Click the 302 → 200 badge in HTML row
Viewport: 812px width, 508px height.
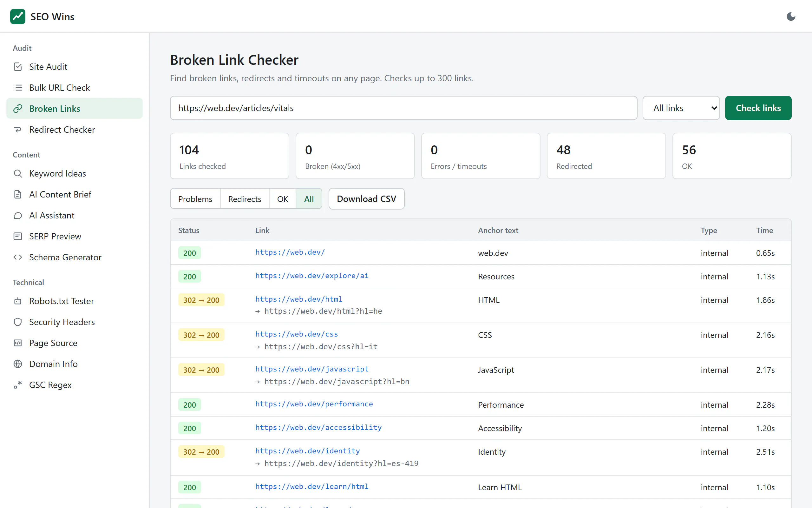pyautogui.click(x=201, y=300)
